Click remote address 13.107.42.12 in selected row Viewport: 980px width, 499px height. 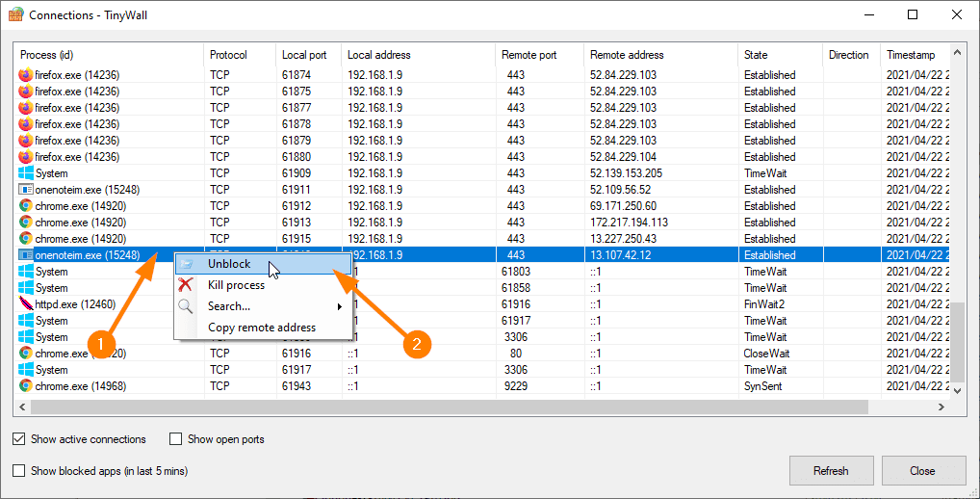pos(620,255)
